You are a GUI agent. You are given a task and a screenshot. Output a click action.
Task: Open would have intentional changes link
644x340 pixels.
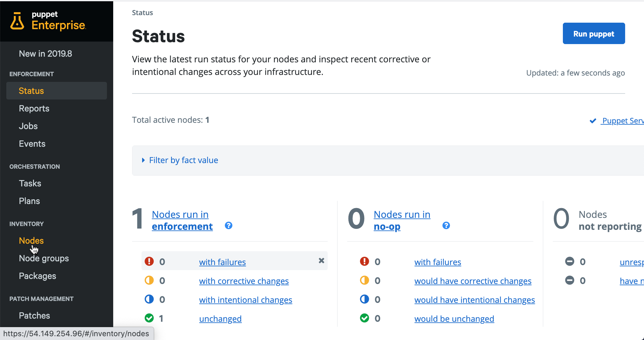[475, 300]
